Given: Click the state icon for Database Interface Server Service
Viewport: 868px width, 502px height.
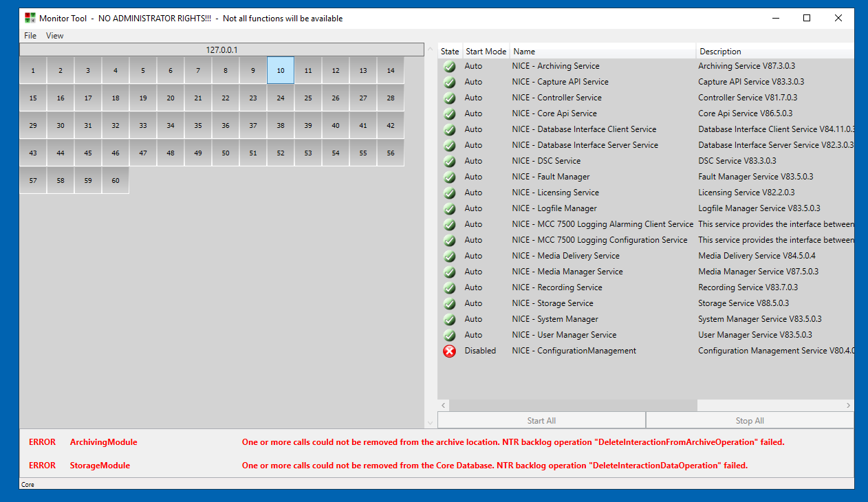Looking at the screenshot, I should (449, 146).
